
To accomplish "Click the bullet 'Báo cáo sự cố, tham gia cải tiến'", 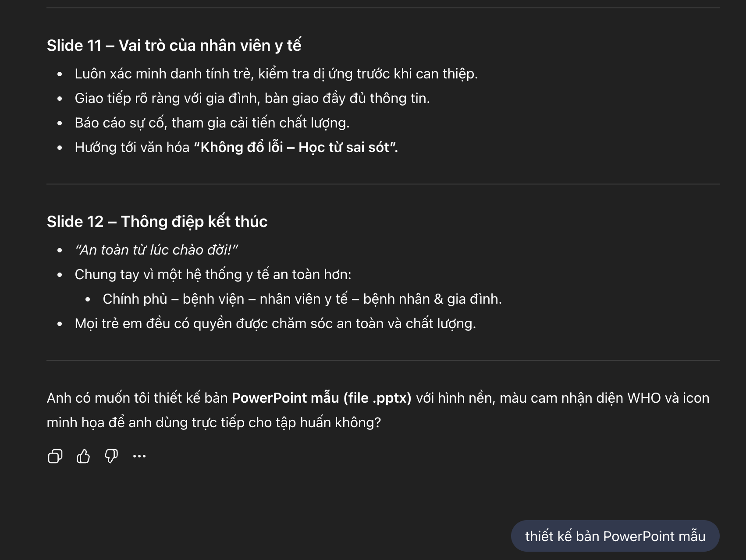I will [x=212, y=123].
